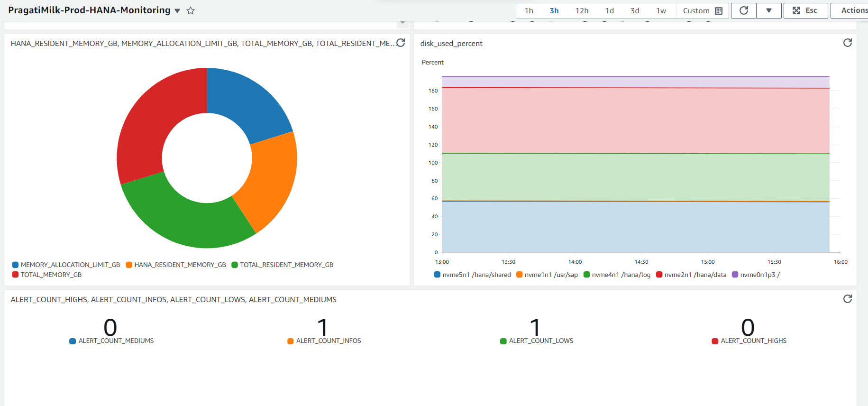This screenshot has width=868, height=406.
Task: Refresh the dashboard using the top refresh icon
Action: click(x=744, y=10)
